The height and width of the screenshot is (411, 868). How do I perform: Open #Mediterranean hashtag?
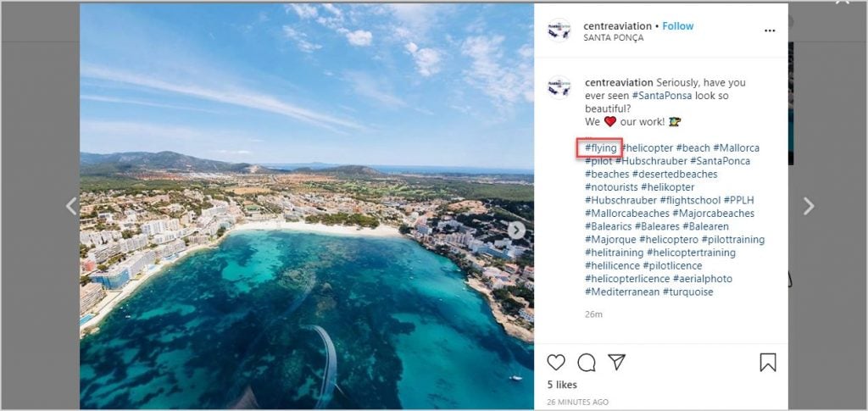[622, 292]
